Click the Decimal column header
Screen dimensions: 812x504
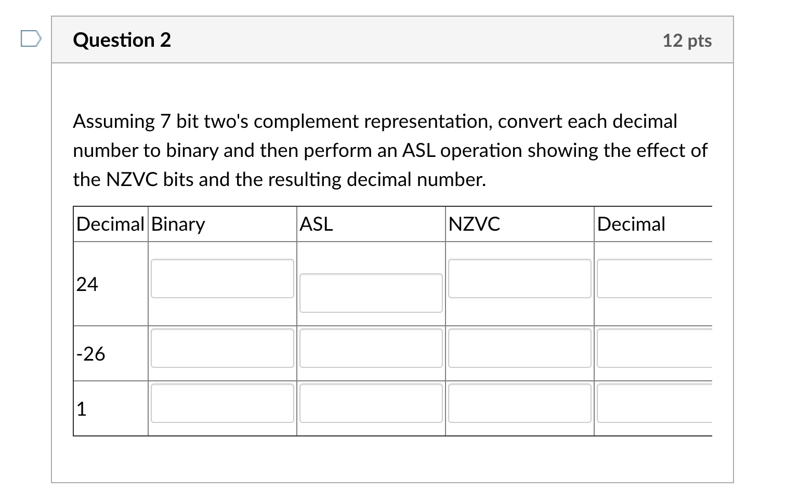point(631,223)
